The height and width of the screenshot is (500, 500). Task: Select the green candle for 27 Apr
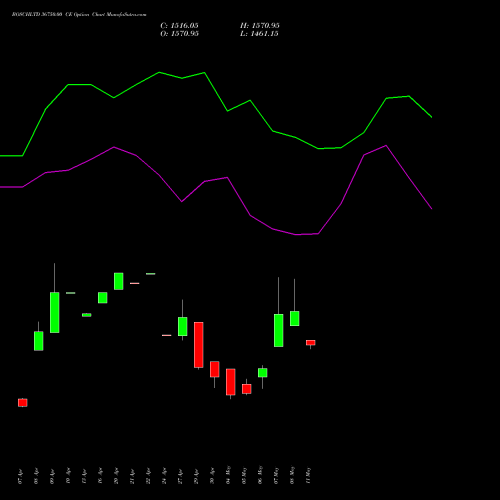point(183,326)
